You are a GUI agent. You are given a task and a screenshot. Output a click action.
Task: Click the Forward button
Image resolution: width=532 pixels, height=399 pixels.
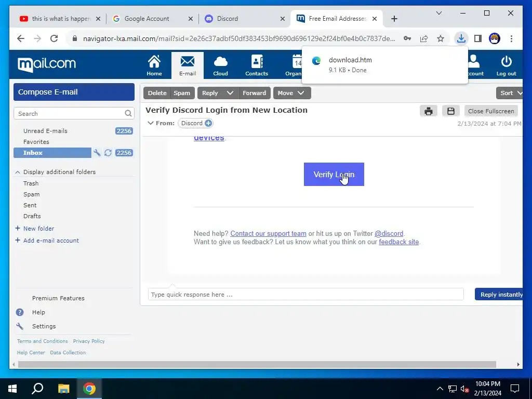tap(255, 93)
